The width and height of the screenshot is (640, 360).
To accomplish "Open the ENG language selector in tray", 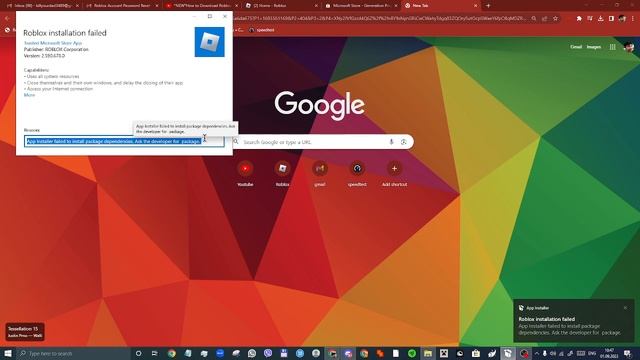I will click(592, 353).
